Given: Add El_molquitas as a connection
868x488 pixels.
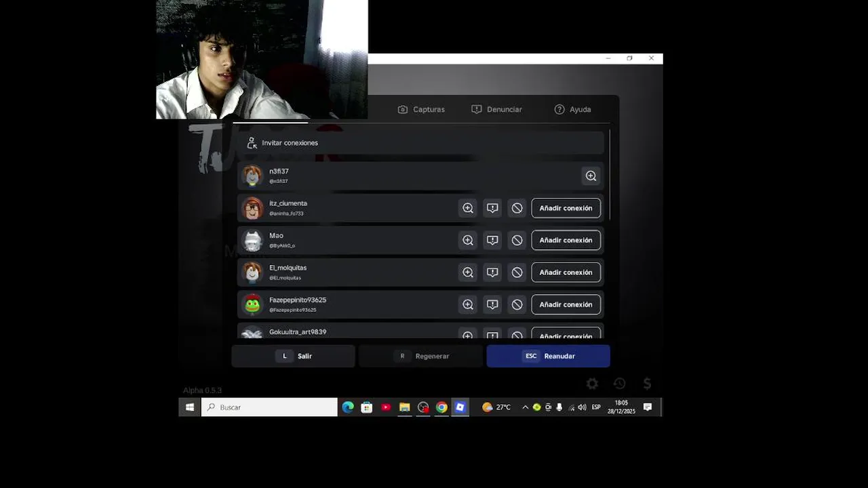Looking at the screenshot, I should click(566, 272).
